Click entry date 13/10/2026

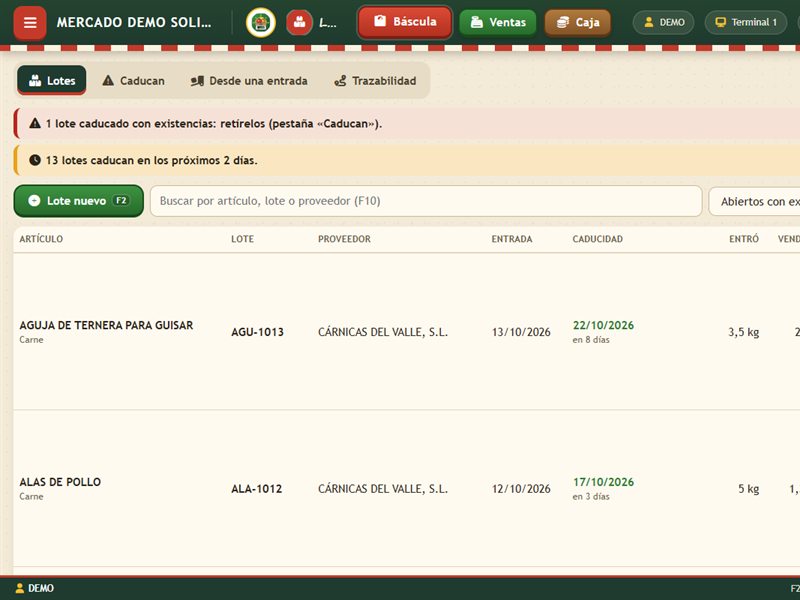pyautogui.click(x=521, y=332)
